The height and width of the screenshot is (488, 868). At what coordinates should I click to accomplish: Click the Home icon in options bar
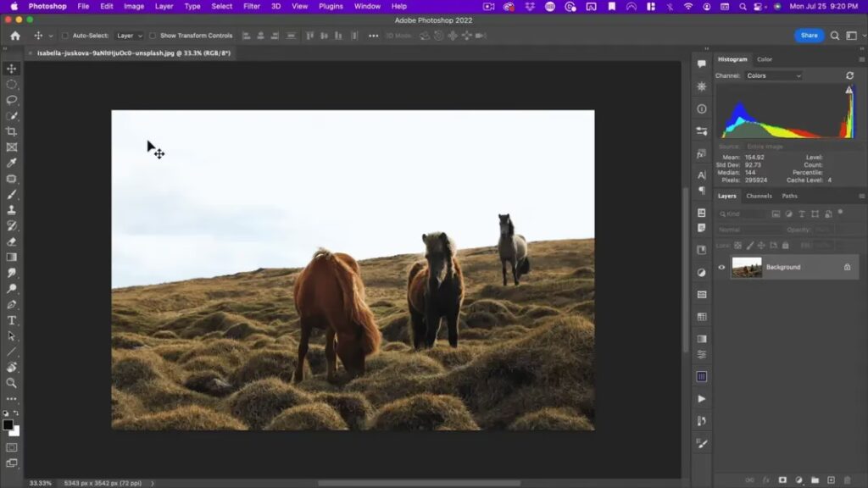15,36
